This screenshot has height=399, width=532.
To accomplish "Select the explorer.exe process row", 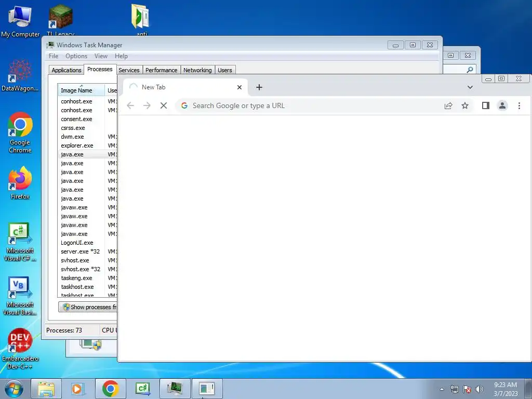I will pos(87,145).
